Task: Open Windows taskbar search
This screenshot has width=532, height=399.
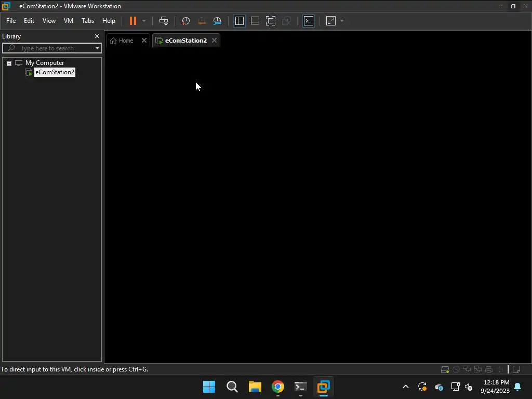Action: point(232,387)
